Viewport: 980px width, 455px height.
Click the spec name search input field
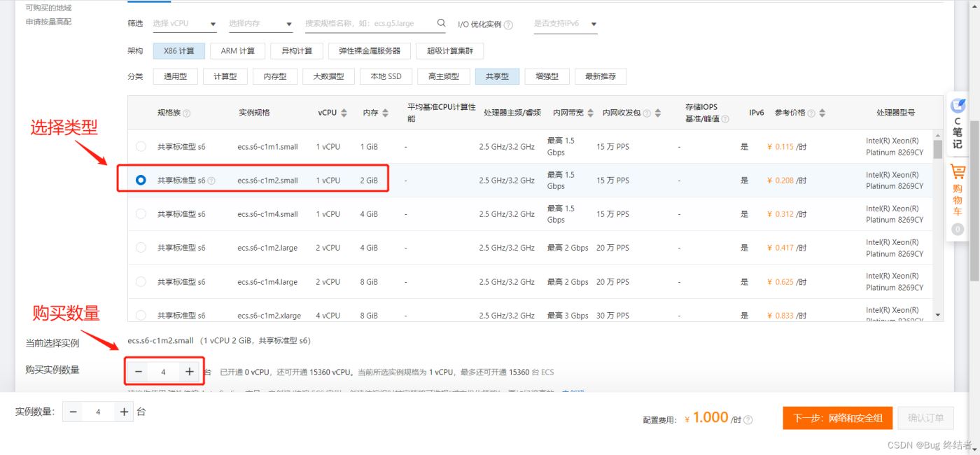click(367, 23)
